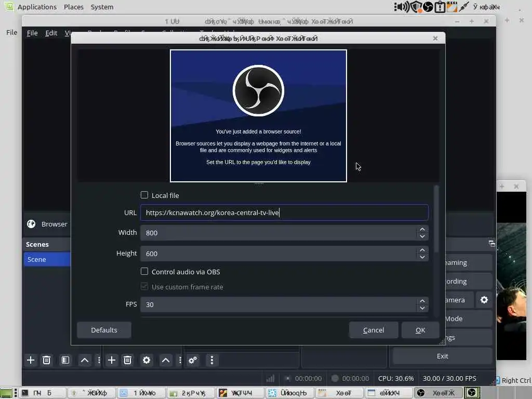The width and height of the screenshot is (532, 399).
Task: Open OBS Edit menu
Action: (51, 33)
